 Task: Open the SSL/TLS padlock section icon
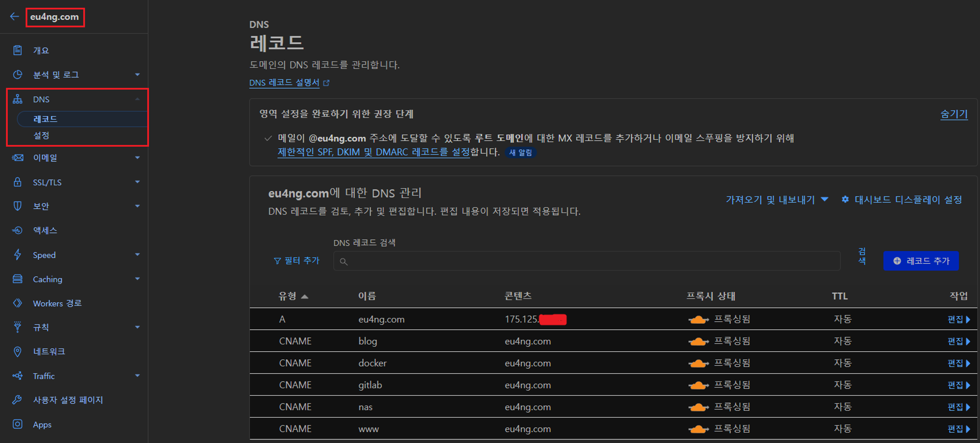(x=18, y=182)
